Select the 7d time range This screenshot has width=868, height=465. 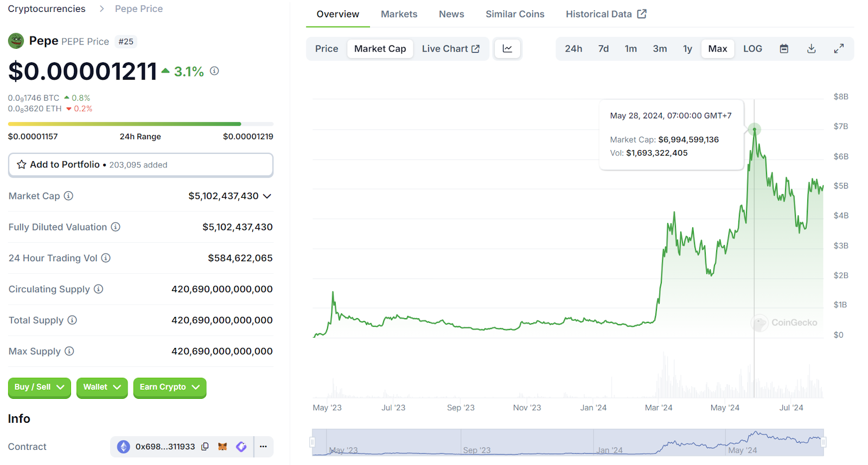pyautogui.click(x=603, y=49)
